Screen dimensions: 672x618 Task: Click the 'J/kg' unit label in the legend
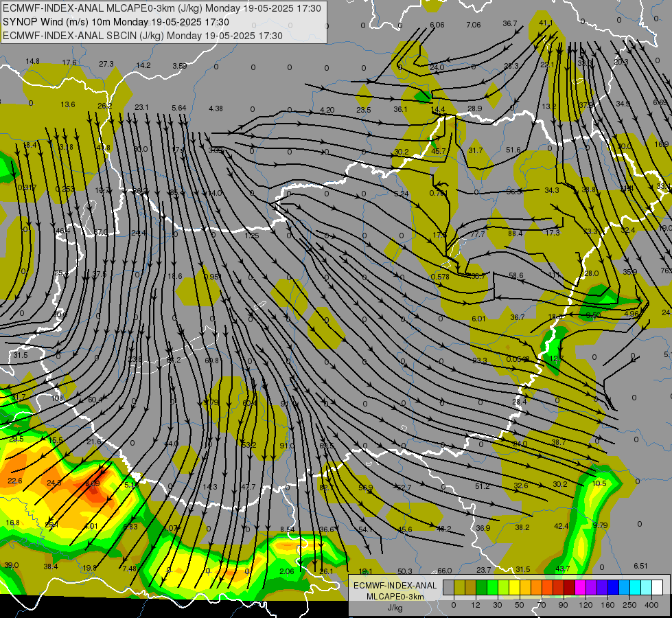395,608
